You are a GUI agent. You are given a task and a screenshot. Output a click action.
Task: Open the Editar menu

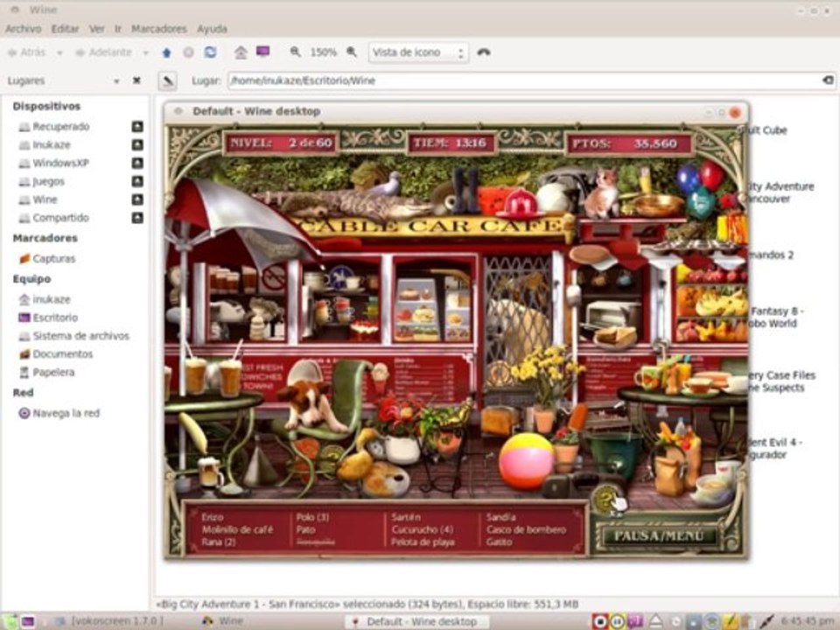[x=65, y=29]
